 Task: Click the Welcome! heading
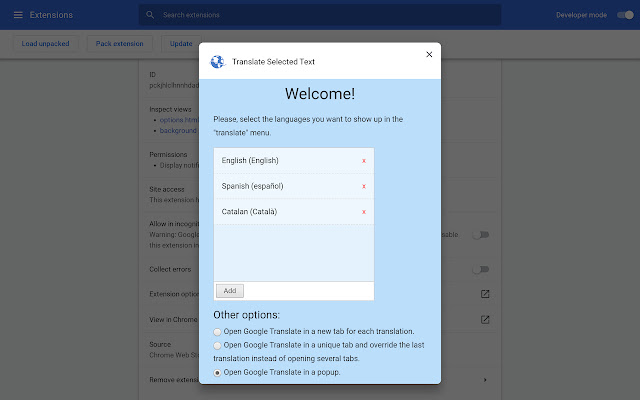tap(320, 94)
